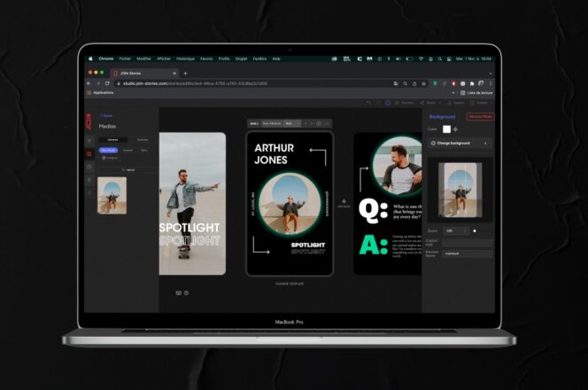The width and height of the screenshot is (588, 390).
Task: Click the Spotlight search icon in the menu bar
Action: 440,58
